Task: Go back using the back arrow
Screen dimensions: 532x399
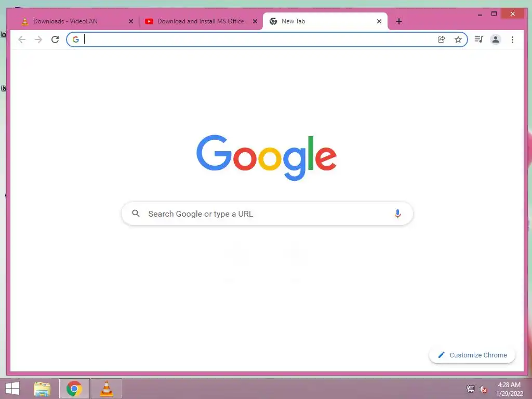Action: (22, 39)
